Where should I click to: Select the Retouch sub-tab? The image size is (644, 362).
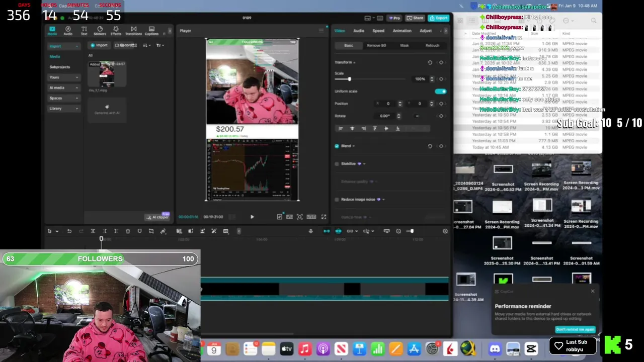[432, 45]
